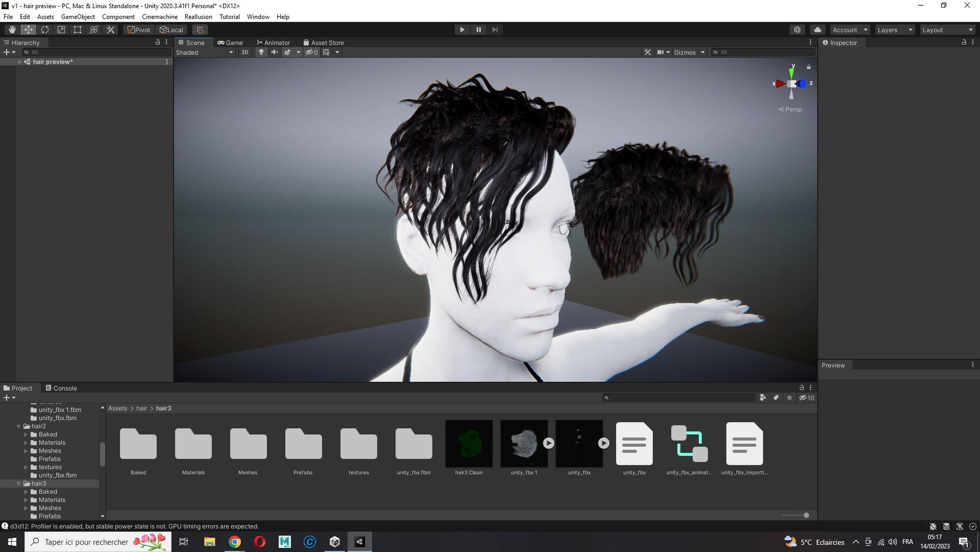Select the Move tool
980x552 pixels.
click(28, 29)
